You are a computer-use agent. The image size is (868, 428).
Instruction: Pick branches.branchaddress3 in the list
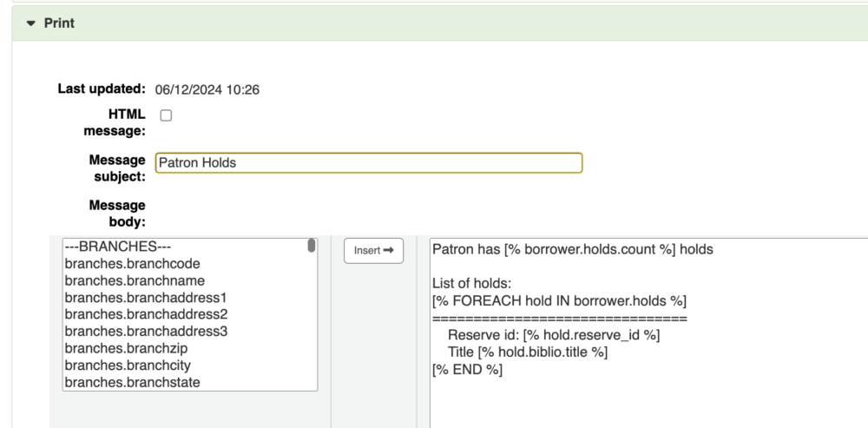145,331
